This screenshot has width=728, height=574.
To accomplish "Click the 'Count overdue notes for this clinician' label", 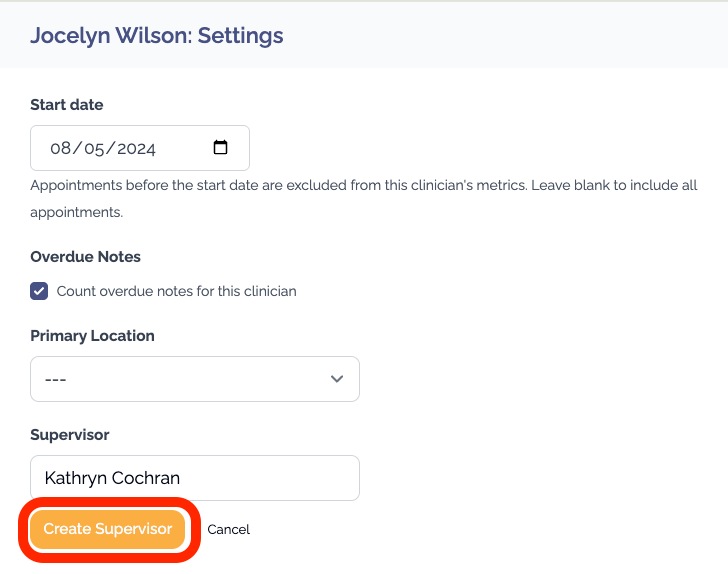I will (x=176, y=291).
